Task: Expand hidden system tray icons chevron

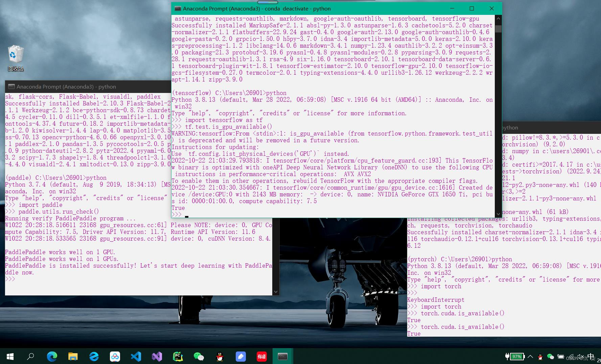Action: pyautogui.click(x=530, y=356)
